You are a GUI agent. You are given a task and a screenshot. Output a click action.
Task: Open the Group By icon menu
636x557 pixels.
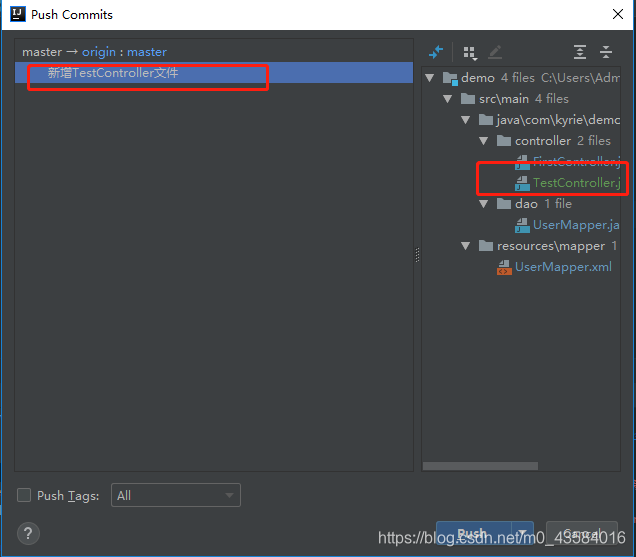pyautogui.click(x=470, y=52)
